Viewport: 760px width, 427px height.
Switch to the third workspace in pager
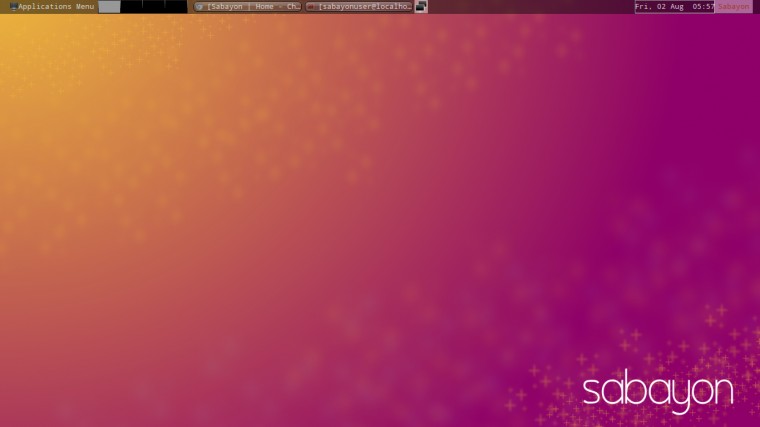click(x=154, y=6)
